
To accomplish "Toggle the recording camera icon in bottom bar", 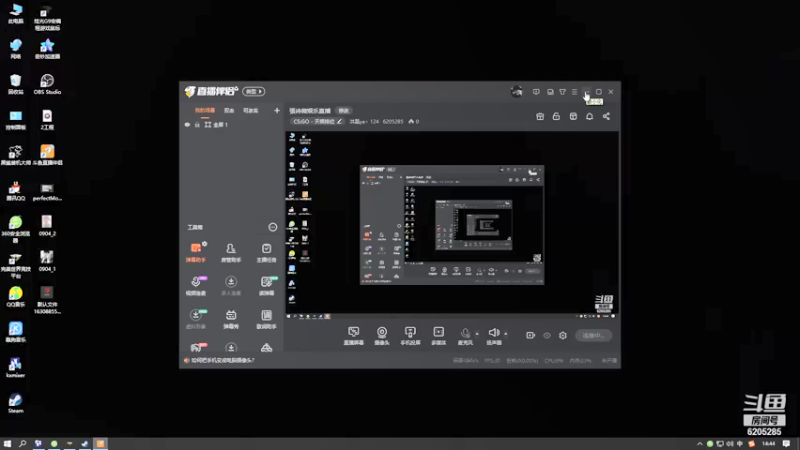I will pos(531,335).
